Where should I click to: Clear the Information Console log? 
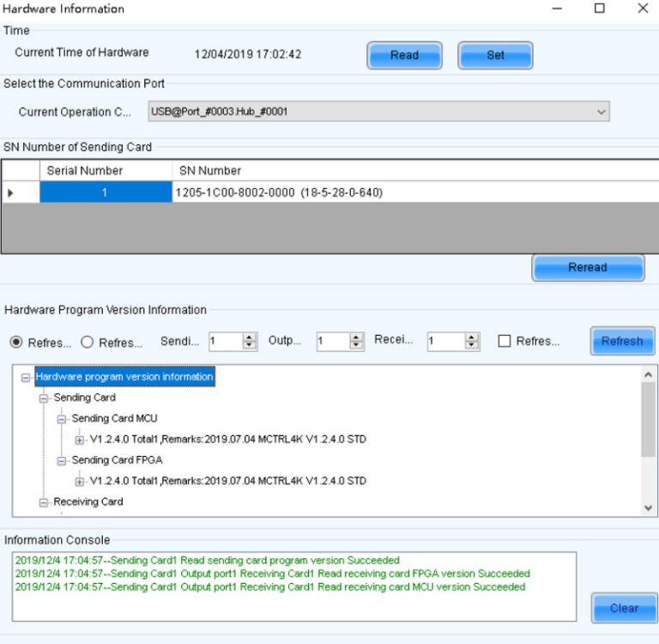tap(624, 608)
